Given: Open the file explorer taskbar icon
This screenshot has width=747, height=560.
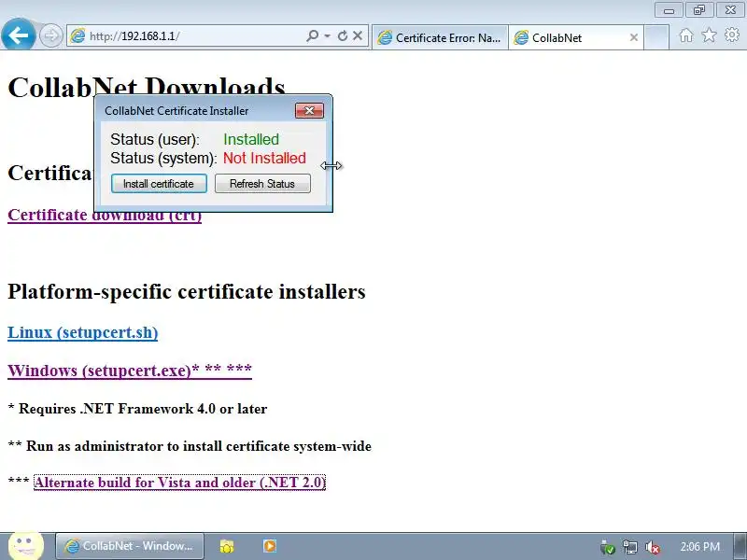Looking at the screenshot, I should pyautogui.click(x=227, y=546).
